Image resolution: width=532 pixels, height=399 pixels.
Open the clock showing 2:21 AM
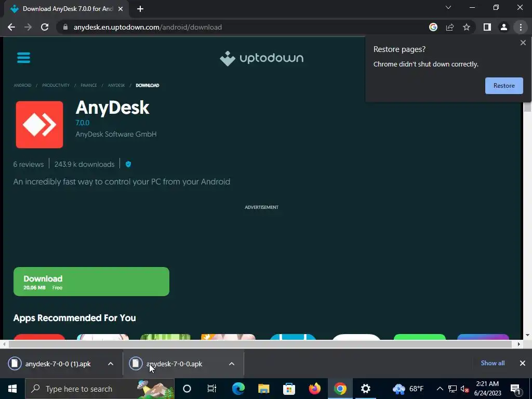[487, 389]
